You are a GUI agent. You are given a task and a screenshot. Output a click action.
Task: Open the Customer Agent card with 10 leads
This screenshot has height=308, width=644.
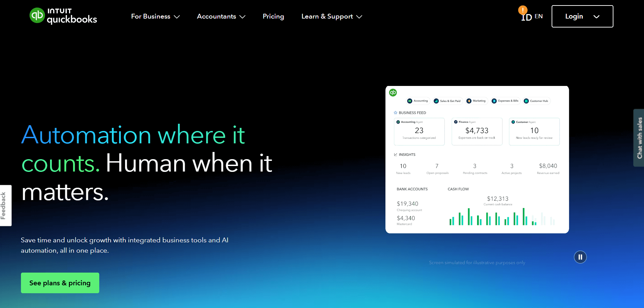tap(534, 132)
